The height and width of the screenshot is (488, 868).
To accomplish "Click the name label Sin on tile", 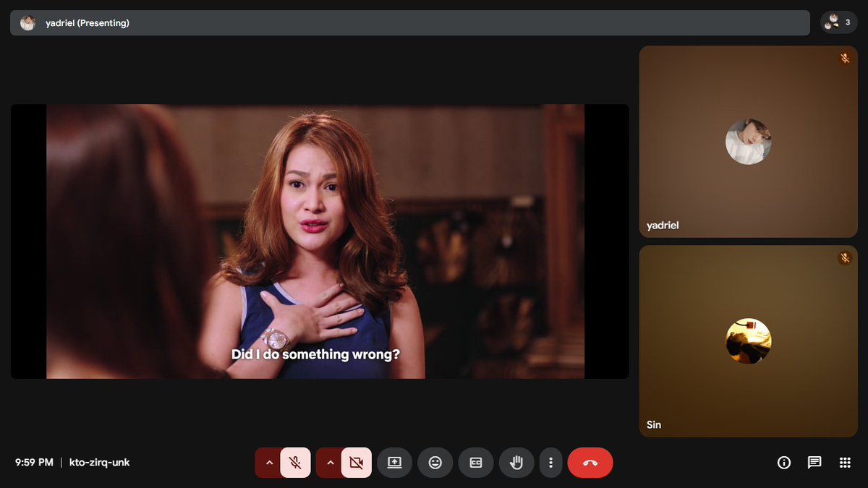I will [654, 424].
